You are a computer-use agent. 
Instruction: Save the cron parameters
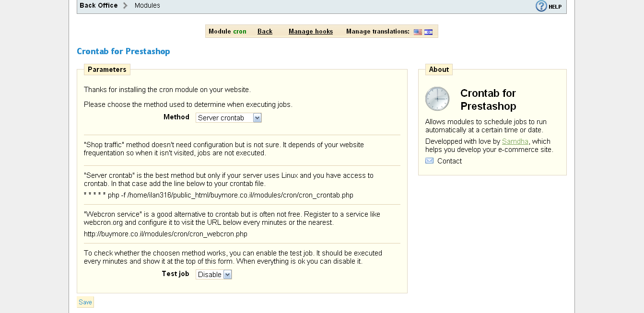tap(85, 302)
